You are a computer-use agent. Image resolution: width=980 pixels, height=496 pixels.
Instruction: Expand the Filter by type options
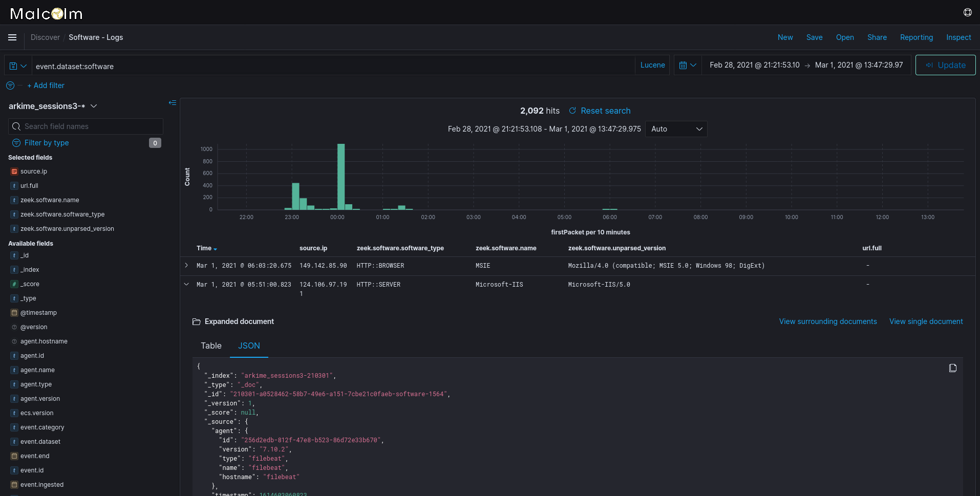pyautogui.click(x=47, y=142)
